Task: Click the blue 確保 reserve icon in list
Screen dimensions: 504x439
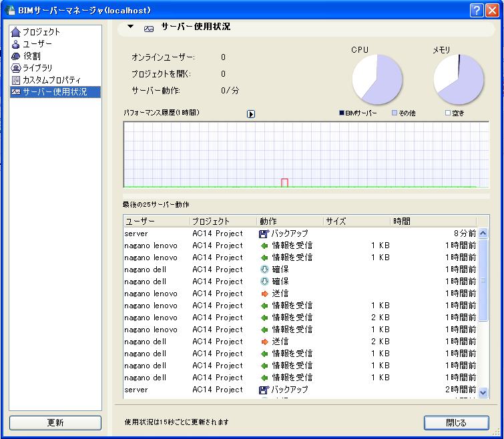Action: coord(264,270)
